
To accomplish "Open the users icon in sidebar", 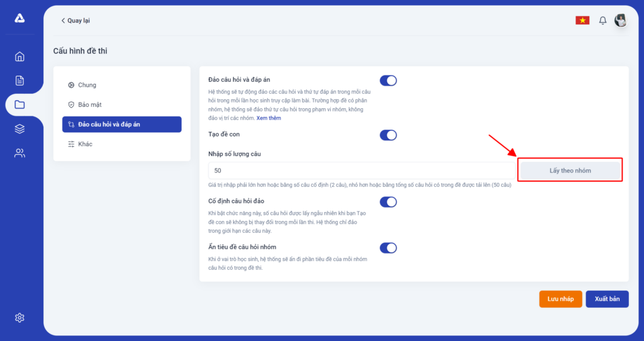I will (x=19, y=154).
